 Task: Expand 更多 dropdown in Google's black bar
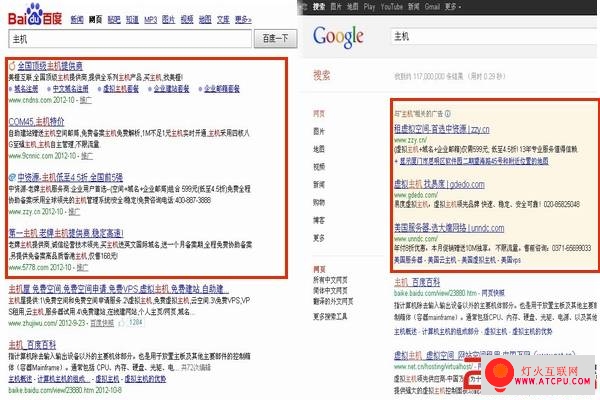click(x=453, y=7)
